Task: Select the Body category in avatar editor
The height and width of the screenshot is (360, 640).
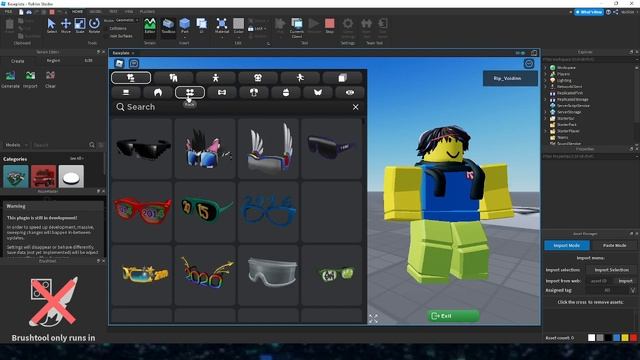Action: coord(216,78)
